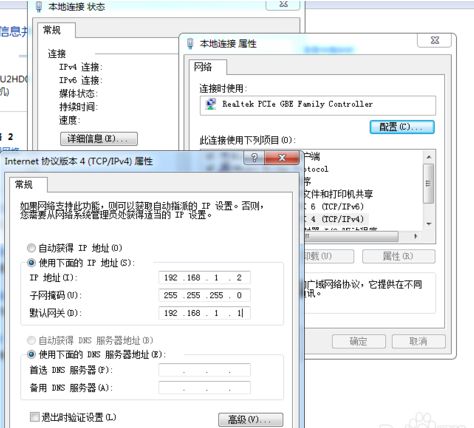
Task: Click 详细信息(E)... in 本地连接 状态
Action: (99, 138)
